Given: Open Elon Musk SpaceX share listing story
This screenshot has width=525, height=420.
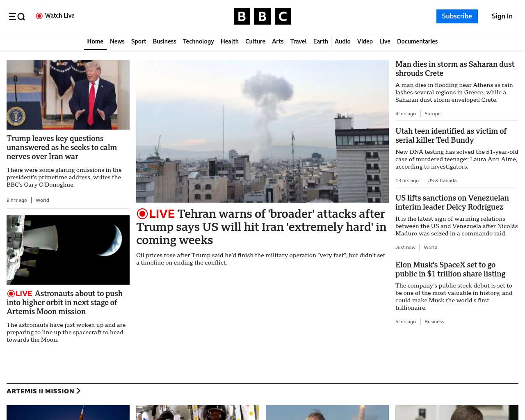Looking at the screenshot, I should click(x=450, y=269).
